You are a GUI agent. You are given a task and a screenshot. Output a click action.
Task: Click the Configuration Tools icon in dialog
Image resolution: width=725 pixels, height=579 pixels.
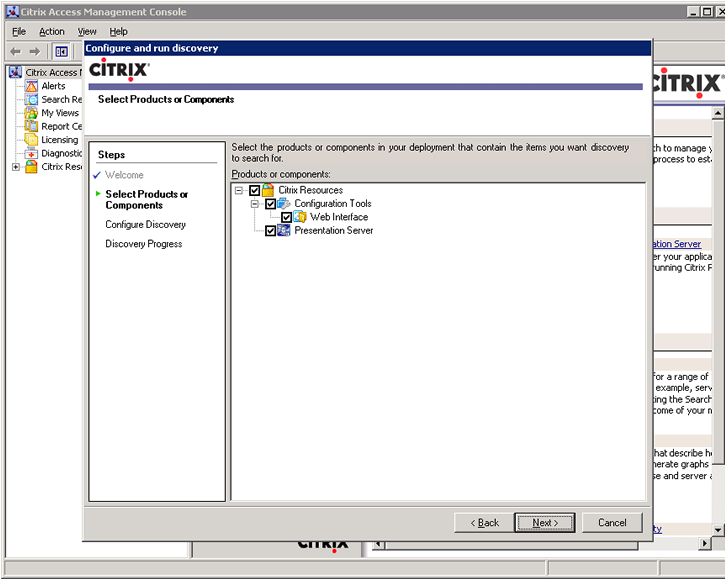(284, 203)
